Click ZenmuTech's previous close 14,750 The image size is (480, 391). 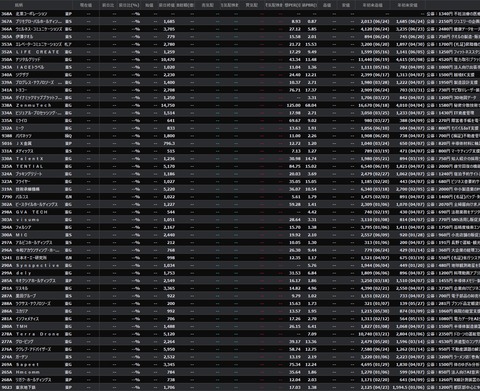tap(168, 105)
